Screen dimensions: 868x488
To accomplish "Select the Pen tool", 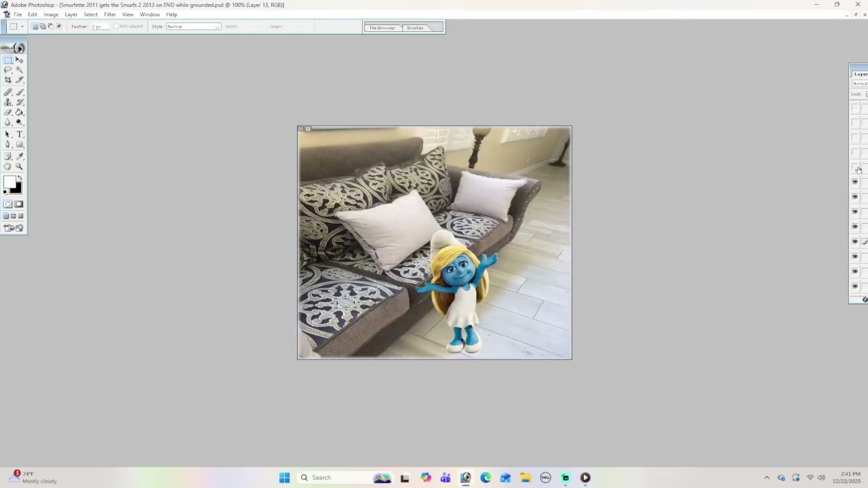I will [8, 144].
